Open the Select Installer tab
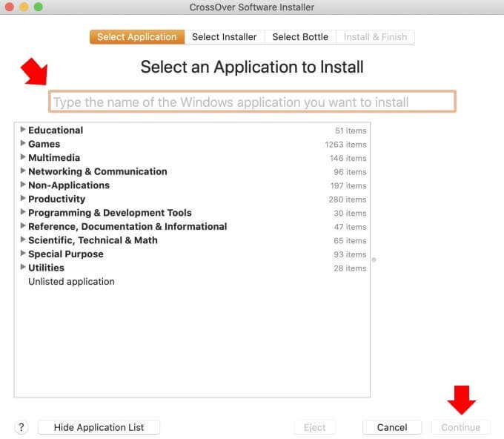 tap(225, 37)
